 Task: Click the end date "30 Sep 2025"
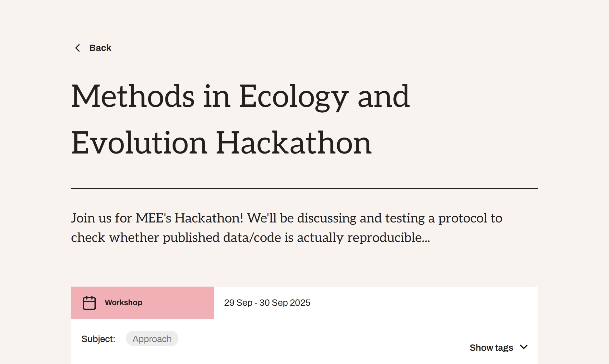(285, 303)
